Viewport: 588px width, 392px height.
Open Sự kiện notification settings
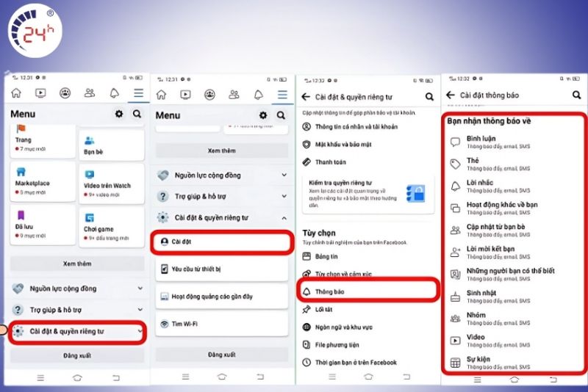[x=514, y=363]
